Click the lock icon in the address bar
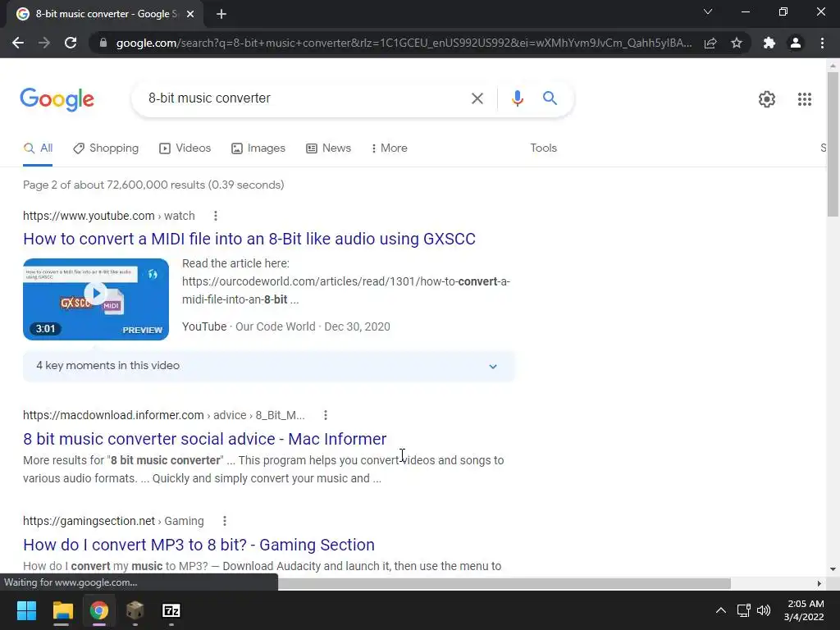Viewport: 840px width, 630px height. (103, 43)
